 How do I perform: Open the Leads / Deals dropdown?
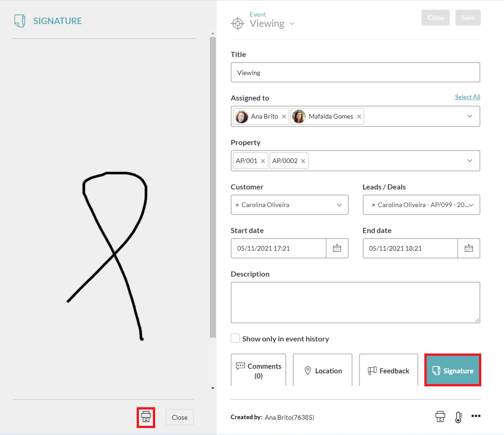point(471,205)
